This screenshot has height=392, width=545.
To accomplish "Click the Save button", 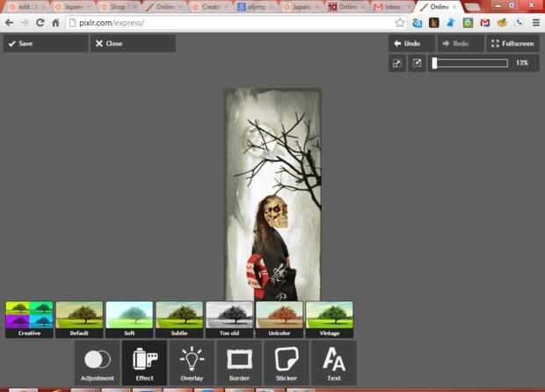I will (x=46, y=43).
